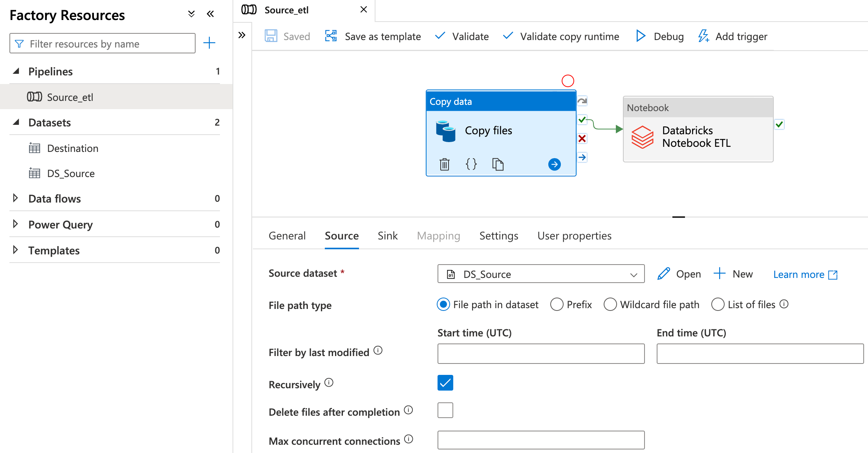Open the Source dataset DS_Source dropdown
Screen dimensions: 868x453
tap(540, 274)
